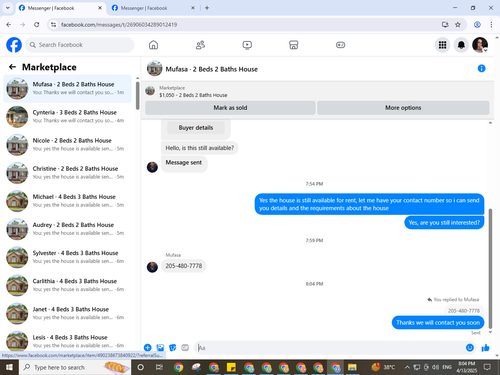Viewport: 500px width, 375px height.
Task: Open Janet 4 Beds 3 Baths conversation
Action: pyautogui.click(x=68, y=313)
